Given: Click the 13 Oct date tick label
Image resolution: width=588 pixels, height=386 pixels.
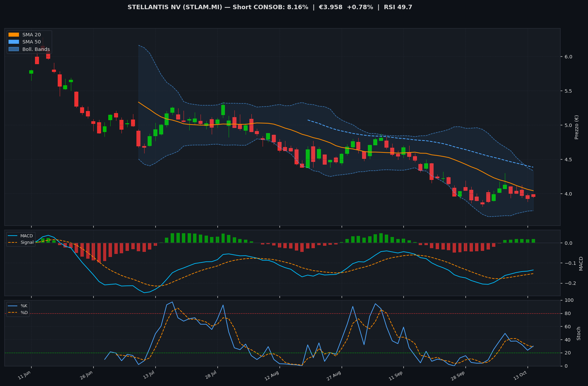Looking at the screenshot, I should 520,375.
